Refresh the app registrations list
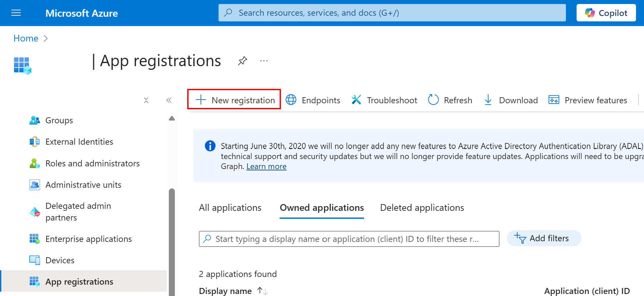 click(x=450, y=100)
